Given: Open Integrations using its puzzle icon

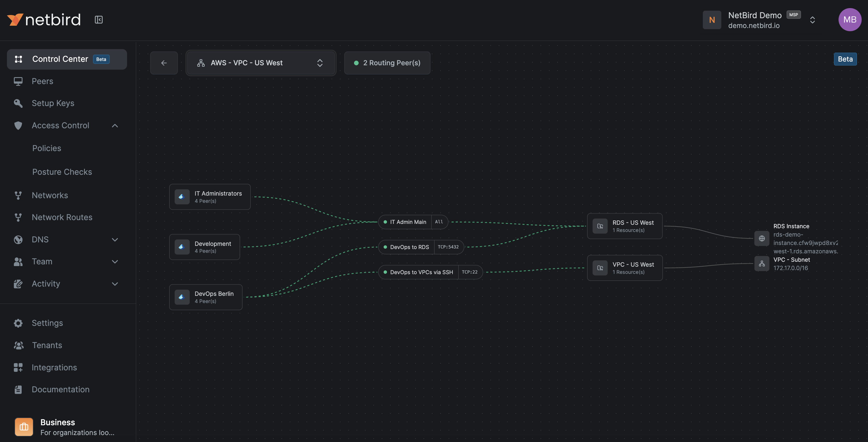Looking at the screenshot, I should click(18, 367).
